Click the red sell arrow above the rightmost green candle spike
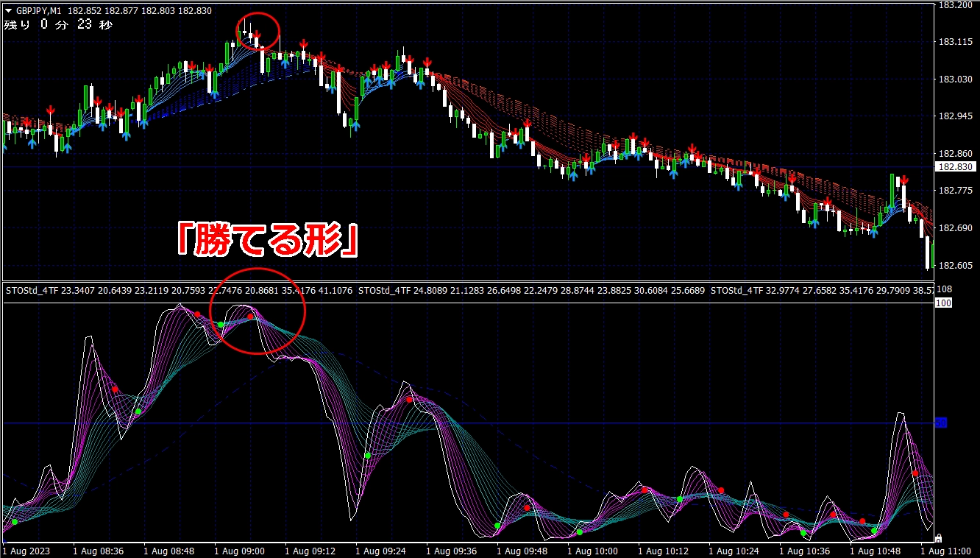This screenshot has height=558, width=980. [903, 180]
